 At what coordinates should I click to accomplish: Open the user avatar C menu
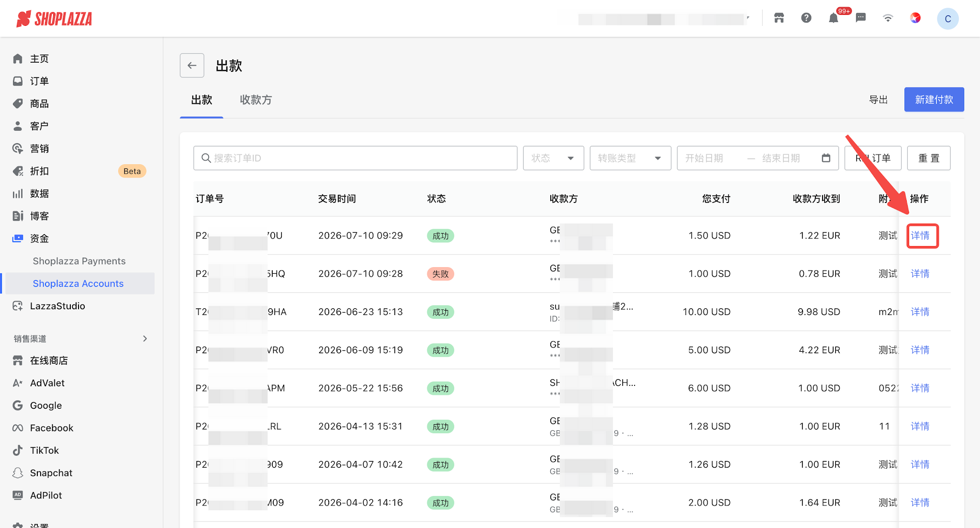point(948,19)
